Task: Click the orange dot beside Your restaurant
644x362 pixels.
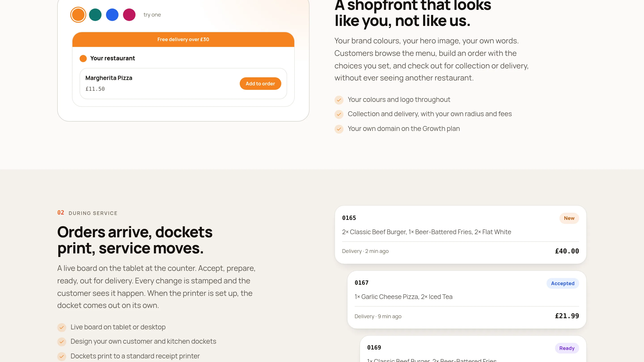Action: (x=83, y=59)
